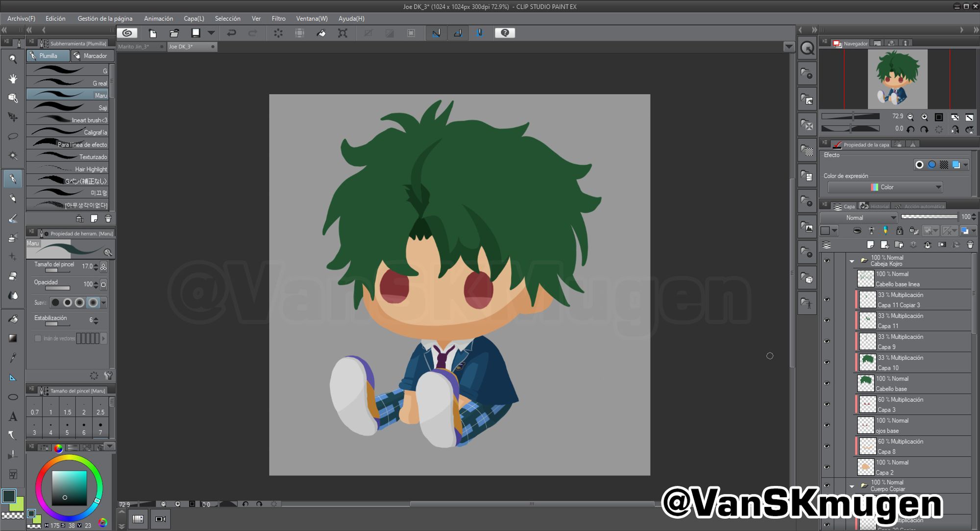Open the anti-aliasing Suavizado dropdown arrow
Image resolution: width=980 pixels, height=531 pixels.
[103, 303]
